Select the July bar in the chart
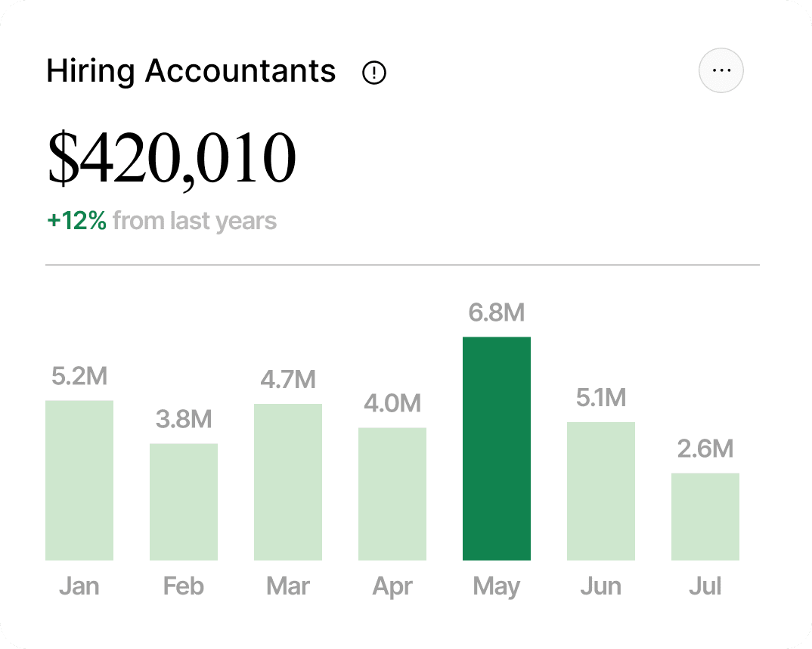The height and width of the screenshot is (649, 812). coord(705,517)
